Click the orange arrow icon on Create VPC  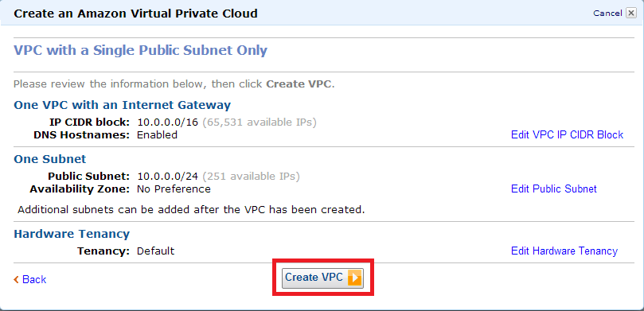point(353,278)
